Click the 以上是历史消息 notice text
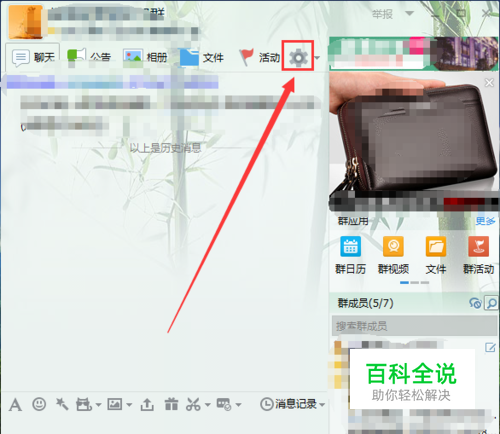This screenshot has width=500, height=434. (x=165, y=148)
